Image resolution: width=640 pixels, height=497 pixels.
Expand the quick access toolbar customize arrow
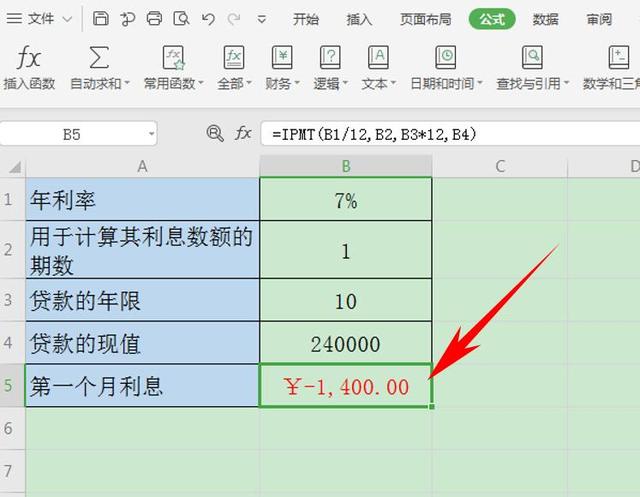pyautogui.click(x=262, y=19)
